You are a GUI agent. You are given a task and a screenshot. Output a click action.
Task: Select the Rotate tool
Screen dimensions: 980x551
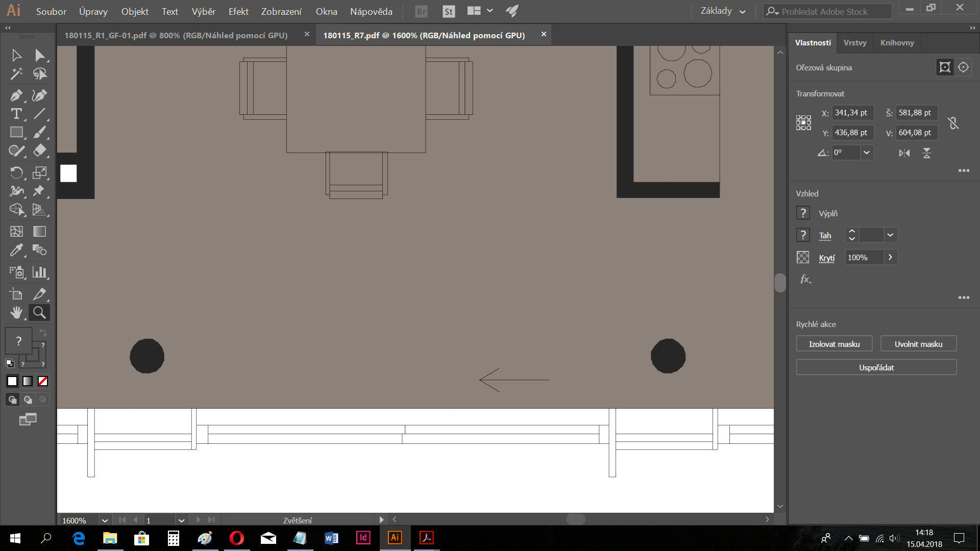(x=16, y=172)
